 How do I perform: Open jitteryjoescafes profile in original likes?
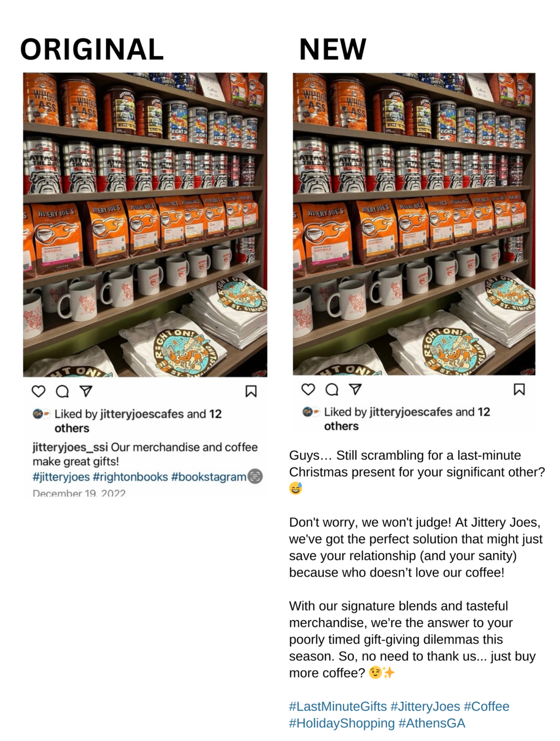142,414
